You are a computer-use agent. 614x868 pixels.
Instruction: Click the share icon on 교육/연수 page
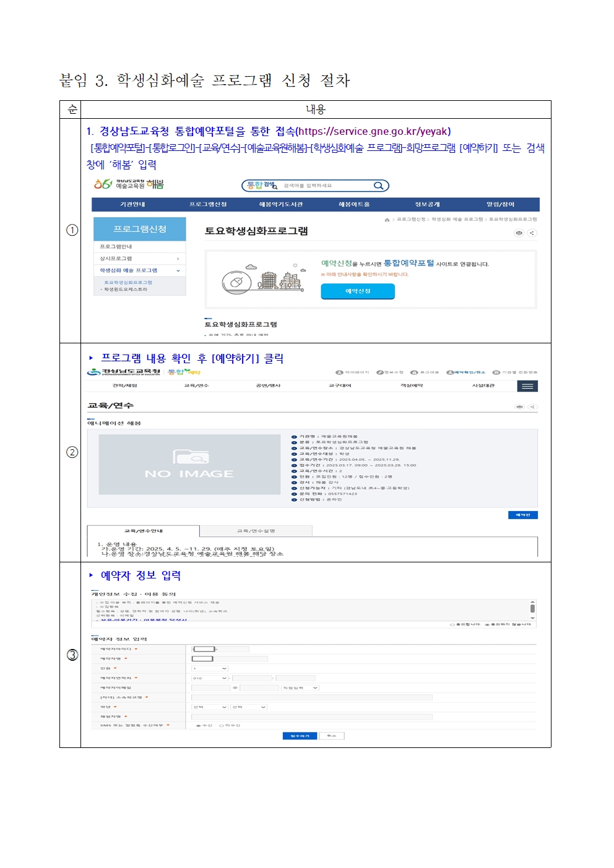click(532, 406)
